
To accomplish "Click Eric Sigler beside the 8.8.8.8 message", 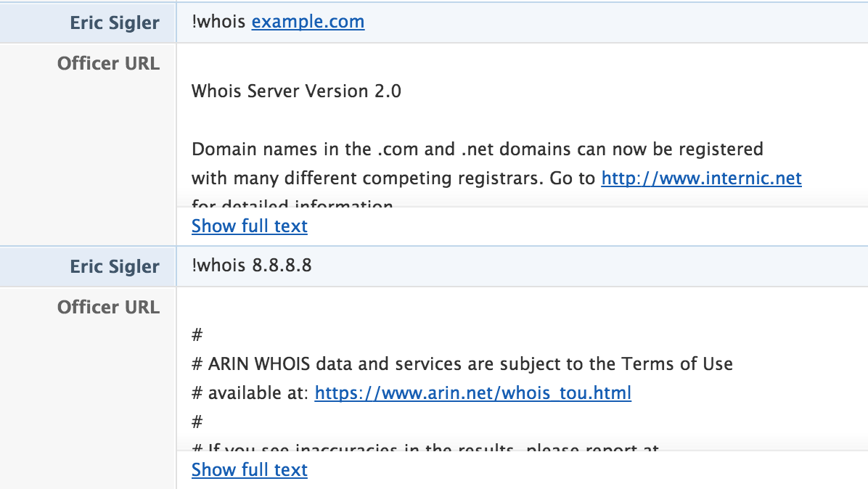I will [x=115, y=266].
